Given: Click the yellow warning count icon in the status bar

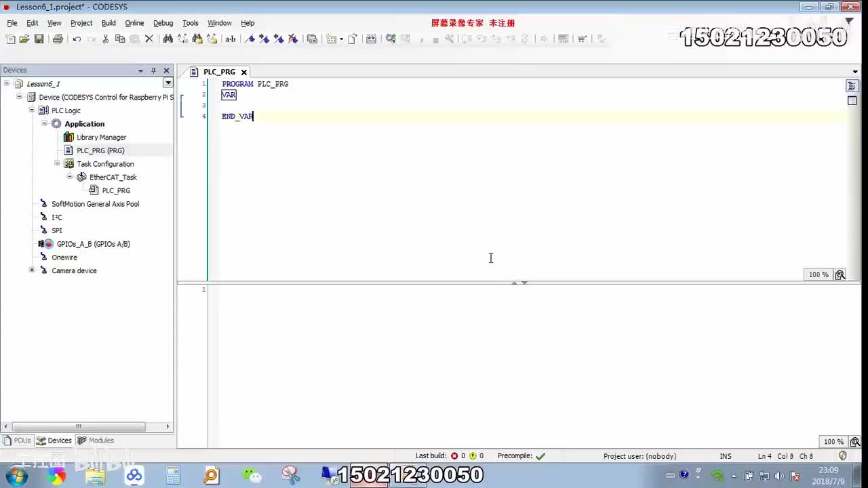Looking at the screenshot, I should pyautogui.click(x=473, y=456).
